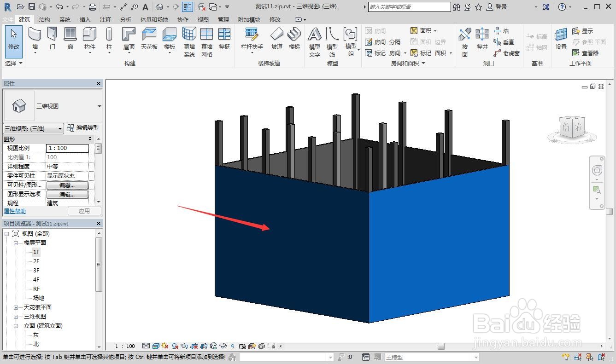Open the 属性帮助 link
Image resolution: width=616 pixels, height=364 pixels.
tap(15, 211)
